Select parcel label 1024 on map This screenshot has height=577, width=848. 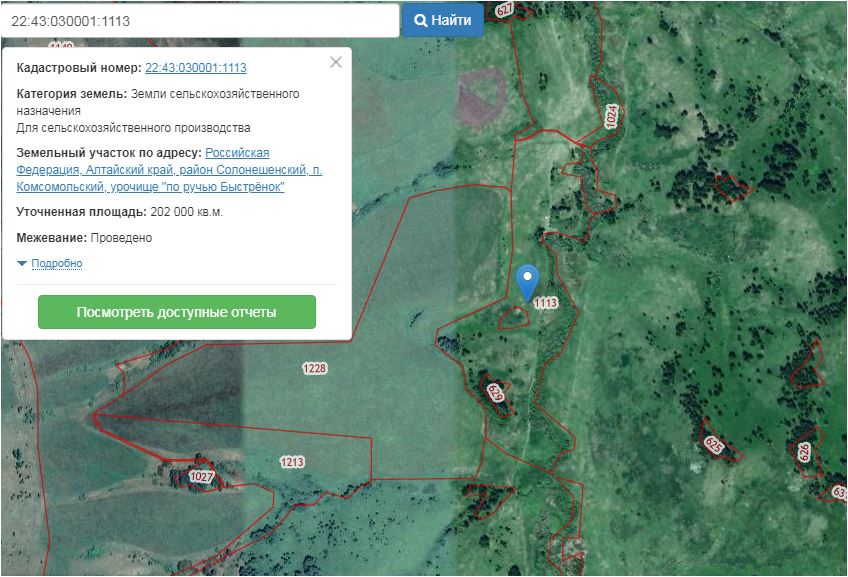point(612,115)
